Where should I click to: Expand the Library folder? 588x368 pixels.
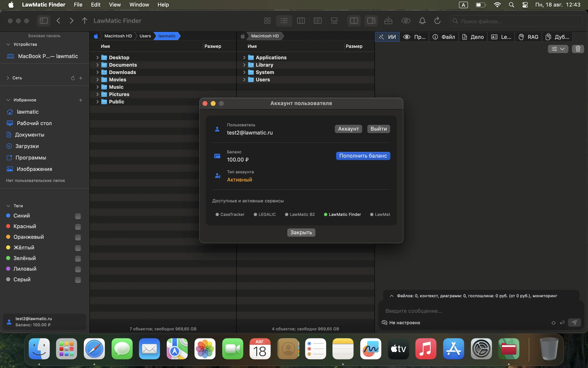[244, 65]
